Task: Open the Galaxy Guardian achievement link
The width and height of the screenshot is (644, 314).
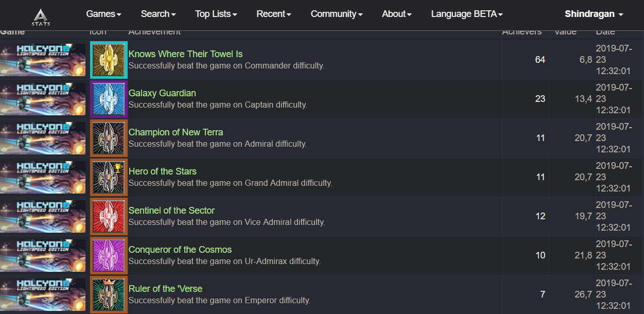Action: tap(162, 93)
